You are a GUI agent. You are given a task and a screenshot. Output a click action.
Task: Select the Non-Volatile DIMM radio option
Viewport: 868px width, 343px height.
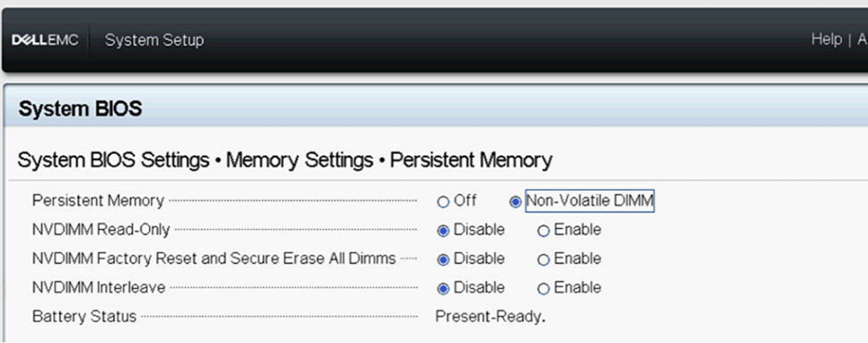[515, 202]
